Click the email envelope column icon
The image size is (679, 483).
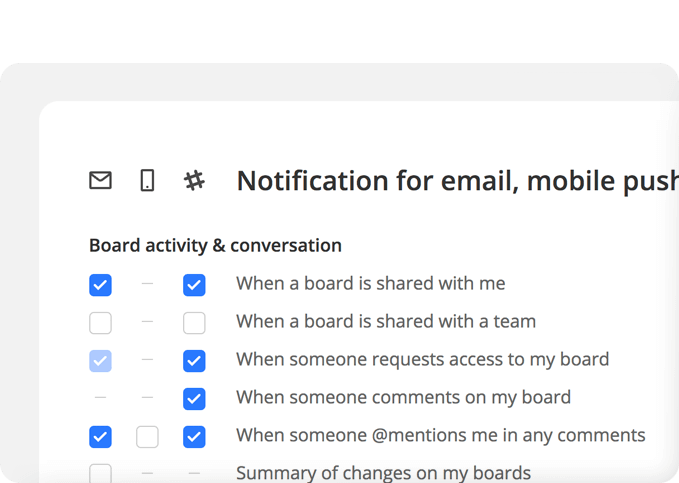[x=100, y=180]
